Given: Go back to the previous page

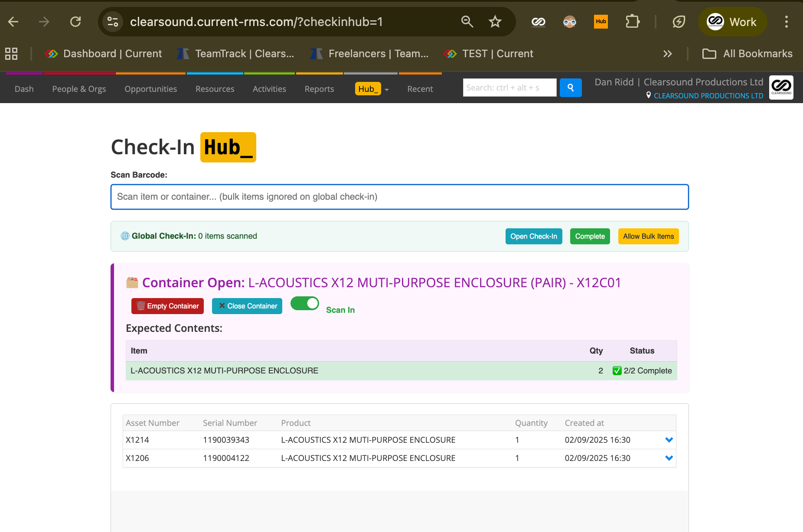Looking at the screenshot, I should pos(13,22).
